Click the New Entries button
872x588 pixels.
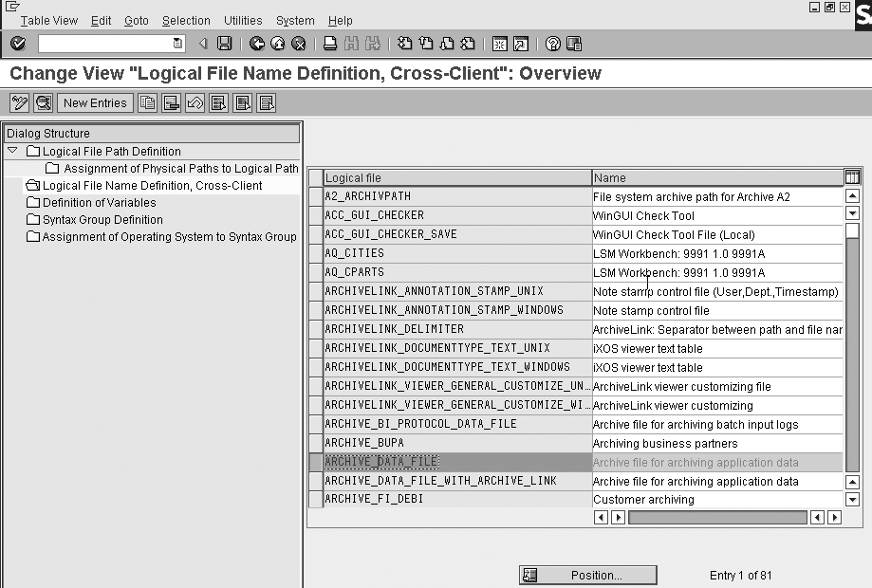pyautogui.click(x=95, y=103)
